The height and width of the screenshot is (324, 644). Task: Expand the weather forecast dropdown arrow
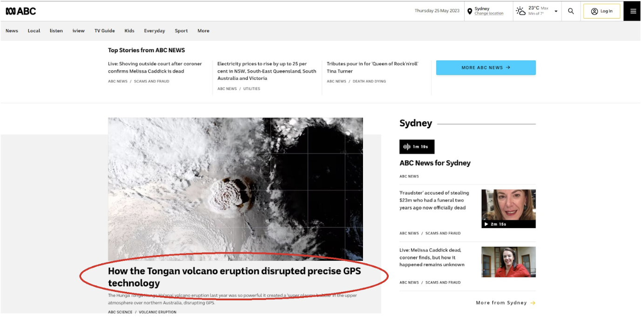[556, 12]
